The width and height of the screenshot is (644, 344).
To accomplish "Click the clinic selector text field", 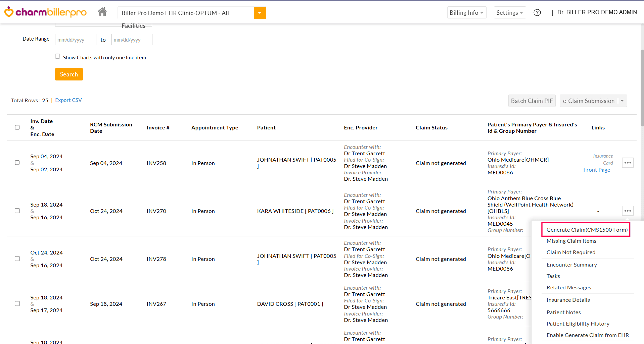I will tap(186, 13).
